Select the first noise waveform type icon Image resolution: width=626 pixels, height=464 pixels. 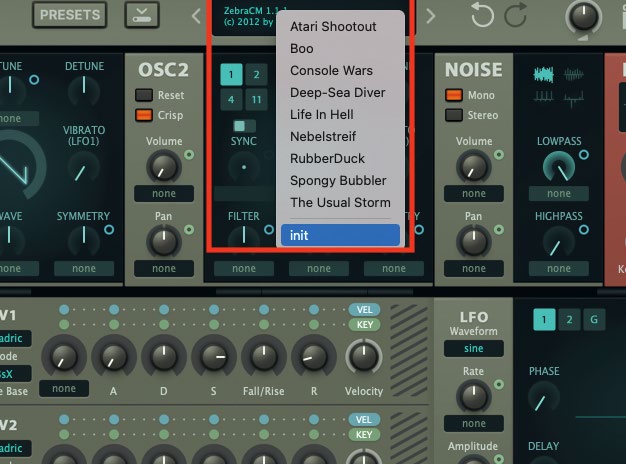pos(546,75)
